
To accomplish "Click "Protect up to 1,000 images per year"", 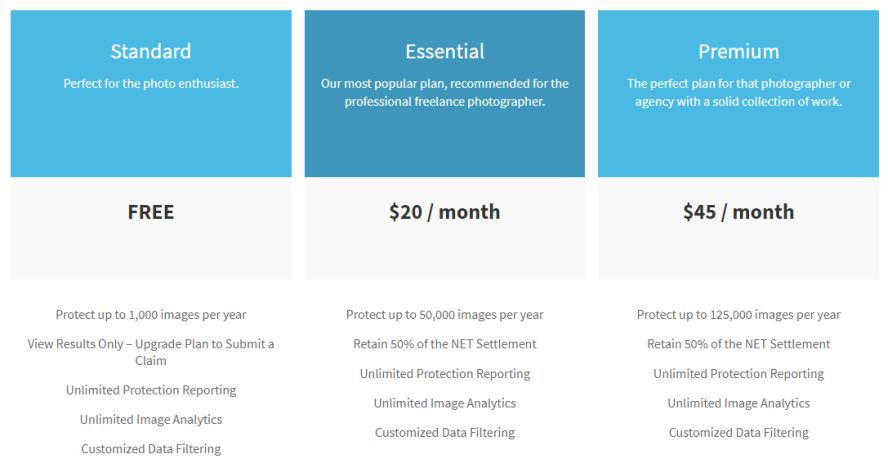I will (151, 314).
